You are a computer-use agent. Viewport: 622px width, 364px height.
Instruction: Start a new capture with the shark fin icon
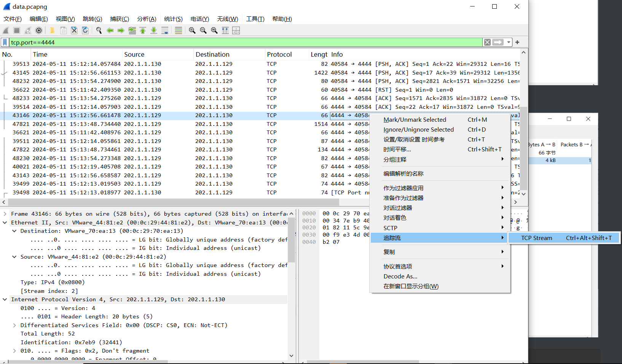coord(6,30)
